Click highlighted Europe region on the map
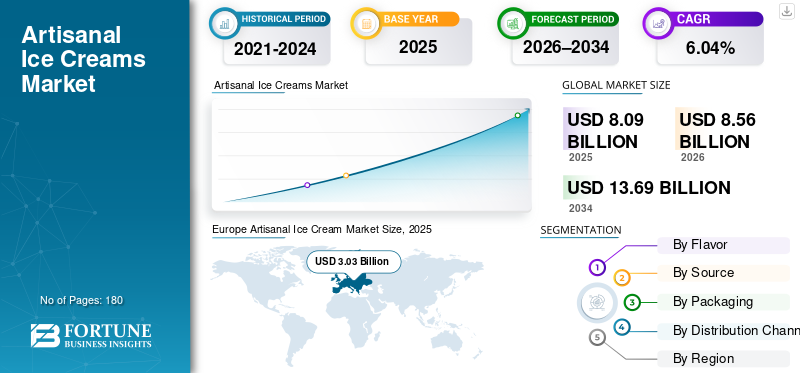This screenshot has width=800, height=373. [352, 282]
